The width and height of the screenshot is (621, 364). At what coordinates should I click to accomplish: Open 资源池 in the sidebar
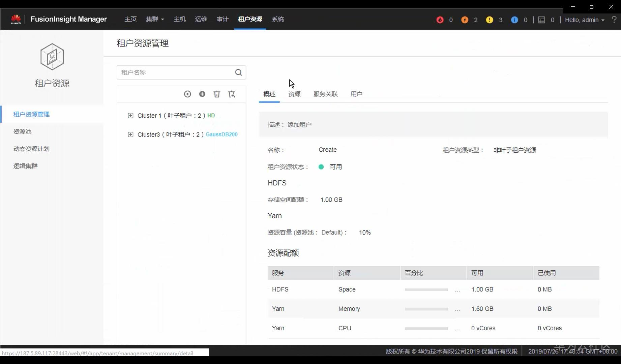pyautogui.click(x=22, y=131)
